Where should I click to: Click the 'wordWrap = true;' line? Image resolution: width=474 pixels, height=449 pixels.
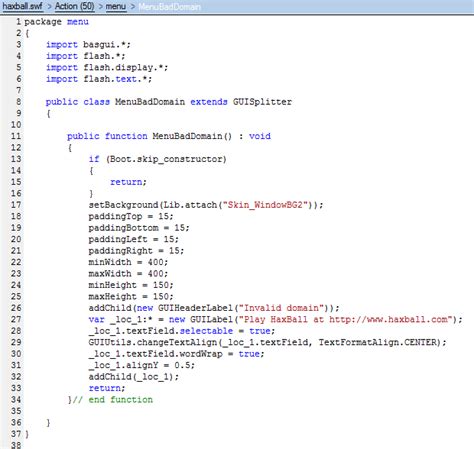click(x=176, y=354)
